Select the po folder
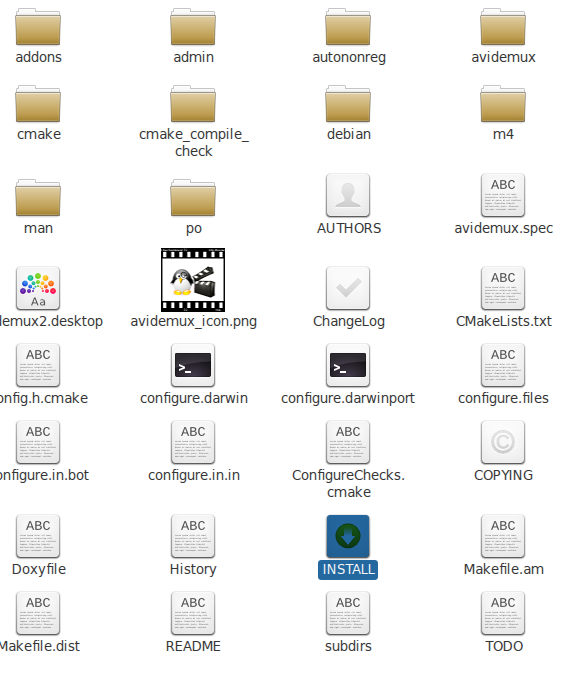This screenshot has width=563, height=693. coord(193,198)
